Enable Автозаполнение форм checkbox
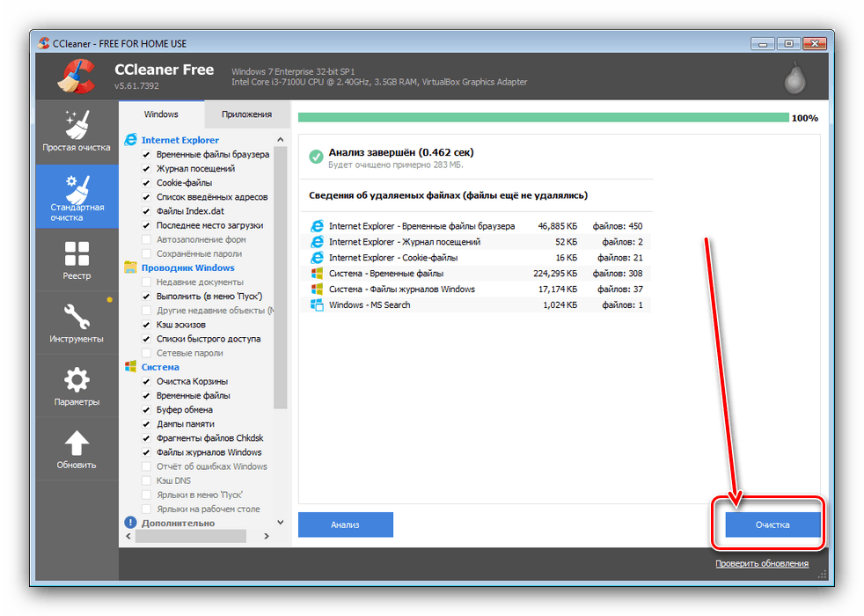The height and width of the screenshot is (616, 864). pos(147,239)
